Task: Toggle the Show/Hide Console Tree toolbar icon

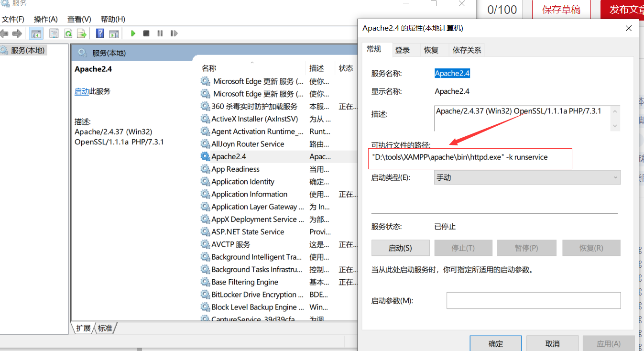Action: coord(36,33)
